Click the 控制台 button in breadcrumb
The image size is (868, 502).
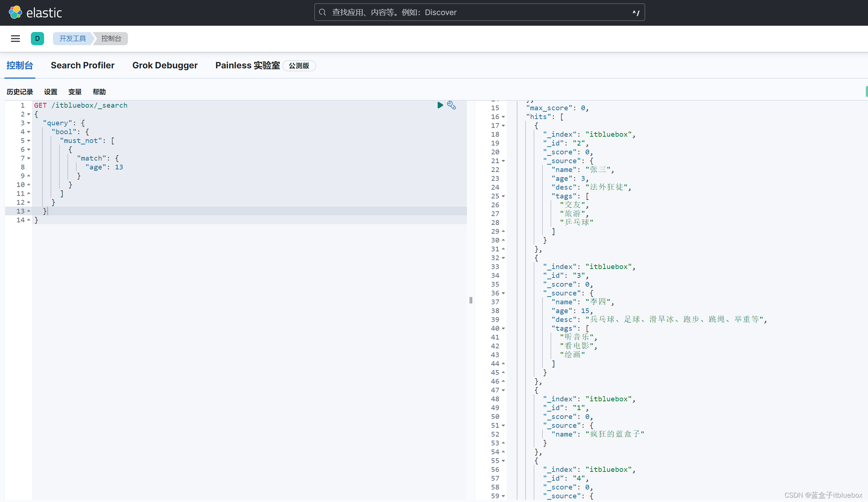[x=111, y=37]
